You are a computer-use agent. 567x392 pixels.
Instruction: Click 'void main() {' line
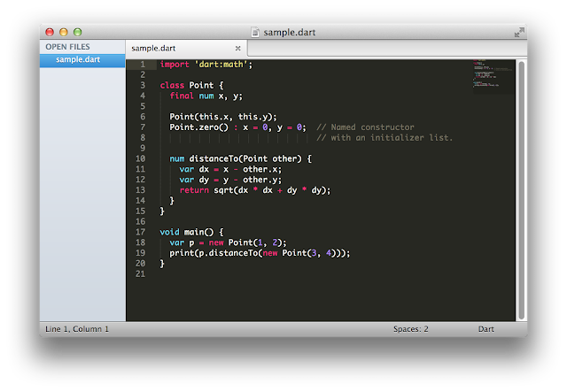[x=192, y=232]
